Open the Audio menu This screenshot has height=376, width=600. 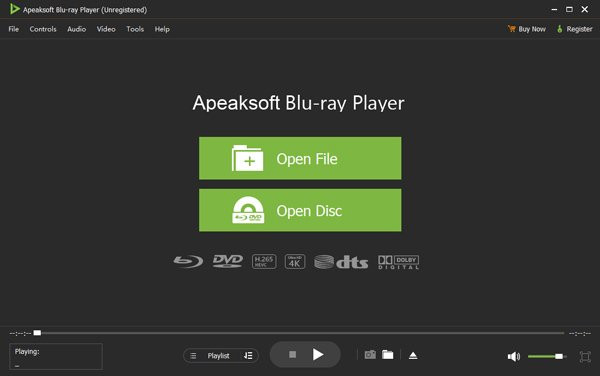click(77, 29)
